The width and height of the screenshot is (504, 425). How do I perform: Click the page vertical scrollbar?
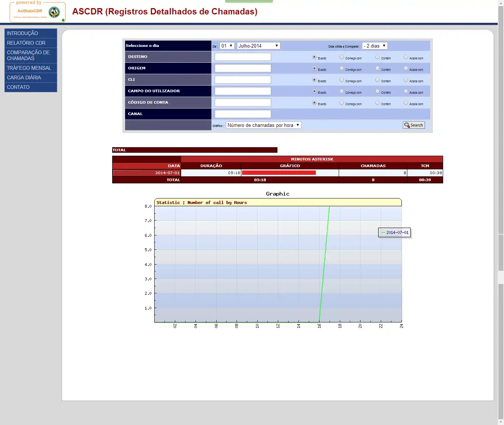coord(501,212)
